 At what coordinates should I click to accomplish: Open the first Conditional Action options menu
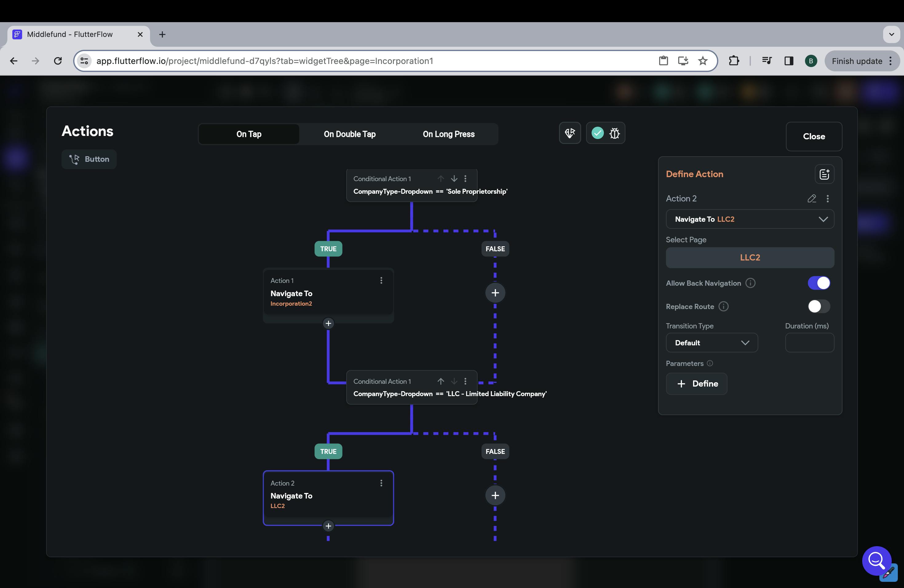coord(465,179)
